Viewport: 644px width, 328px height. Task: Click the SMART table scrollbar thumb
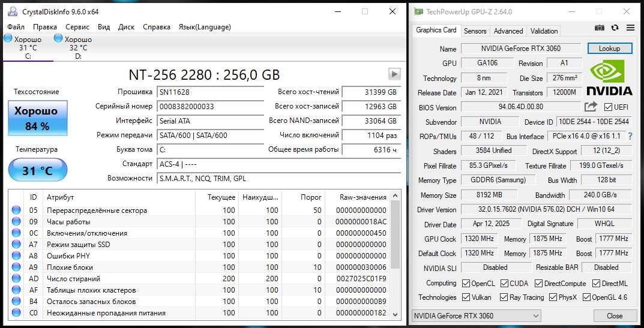coord(395,235)
